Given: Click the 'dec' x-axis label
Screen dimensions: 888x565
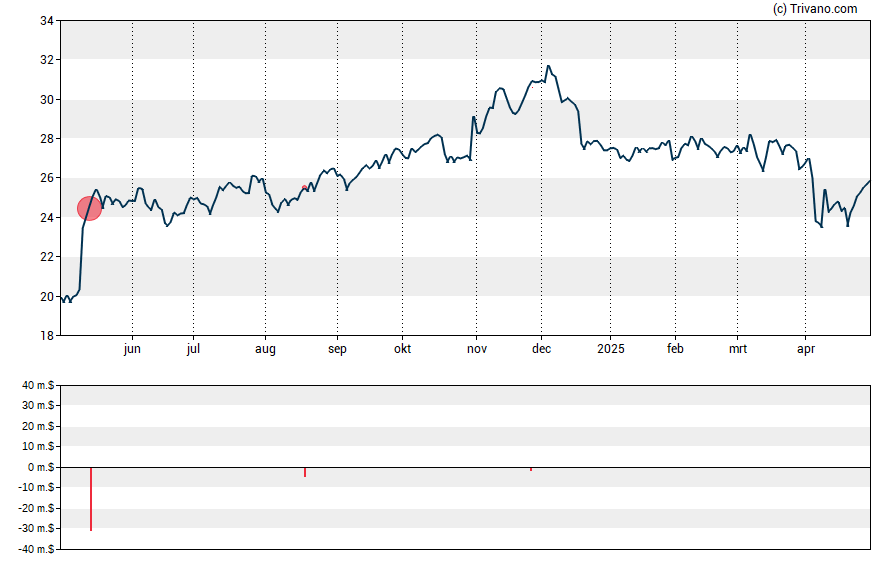Looking at the screenshot, I should [541, 349].
